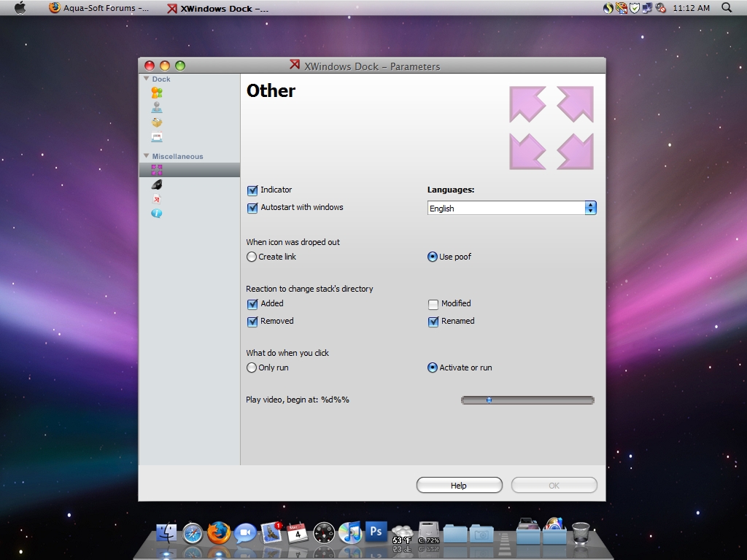Click the Play video begin slider track
Image resolution: width=747 pixels, height=560 pixels.
pyautogui.click(x=527, y=400)
